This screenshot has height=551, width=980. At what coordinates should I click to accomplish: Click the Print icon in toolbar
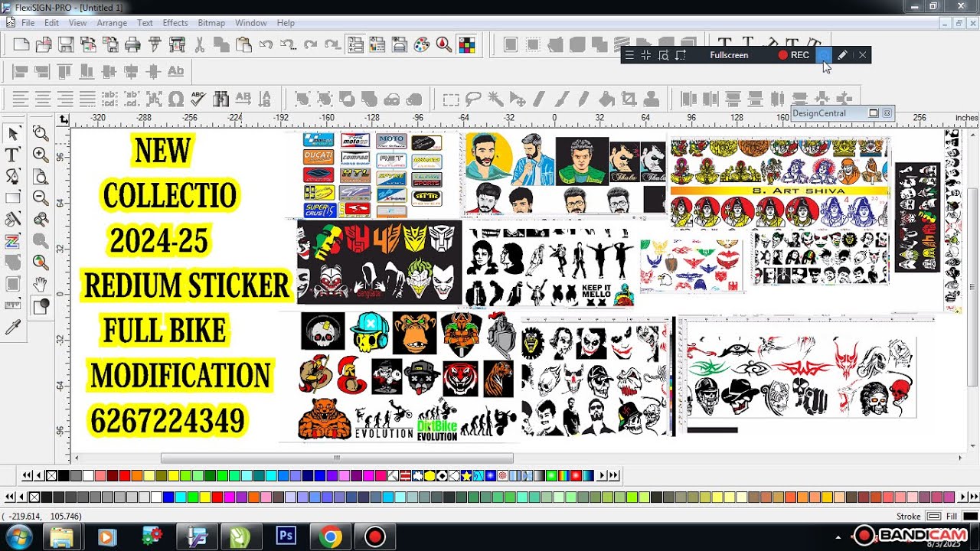pos(132,44)
